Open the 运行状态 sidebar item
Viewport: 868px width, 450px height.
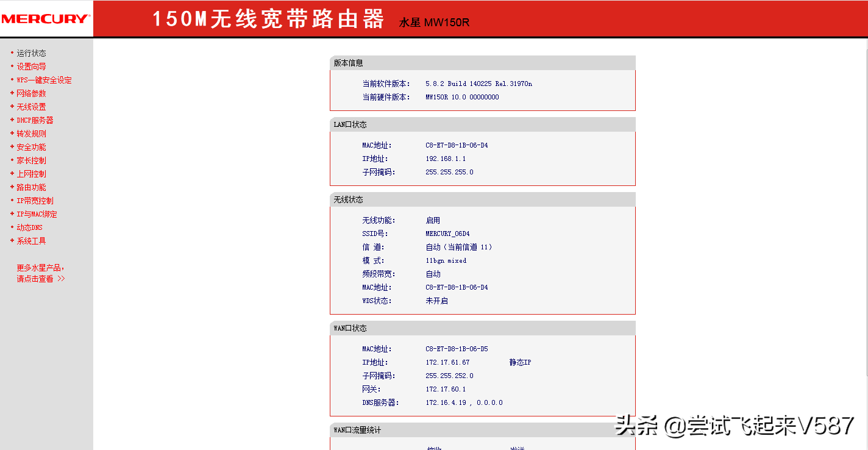31,53
